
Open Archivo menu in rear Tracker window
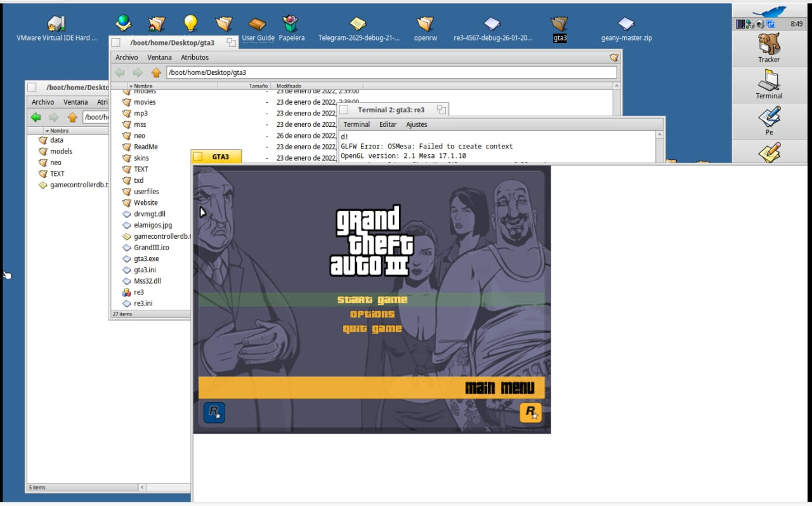[x=43, y=102]
